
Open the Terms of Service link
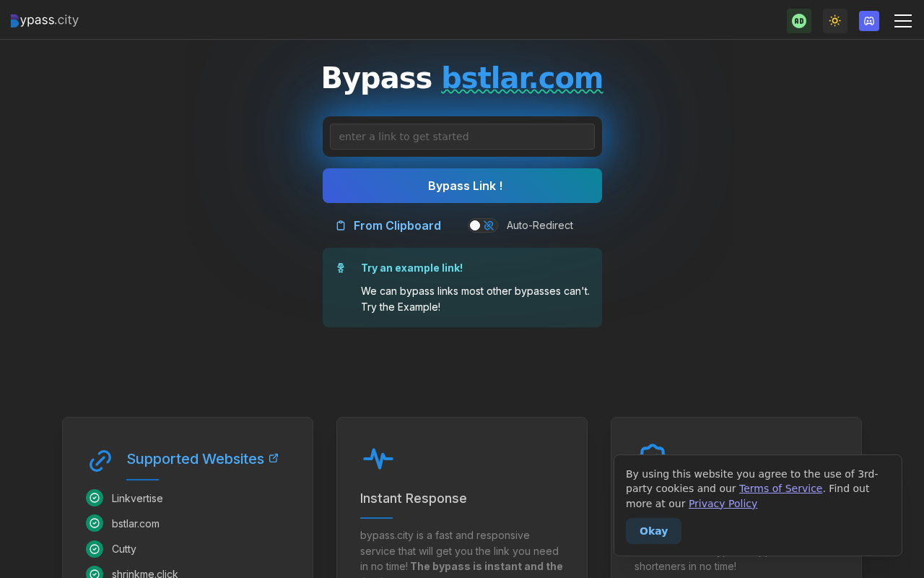[780, 488]
